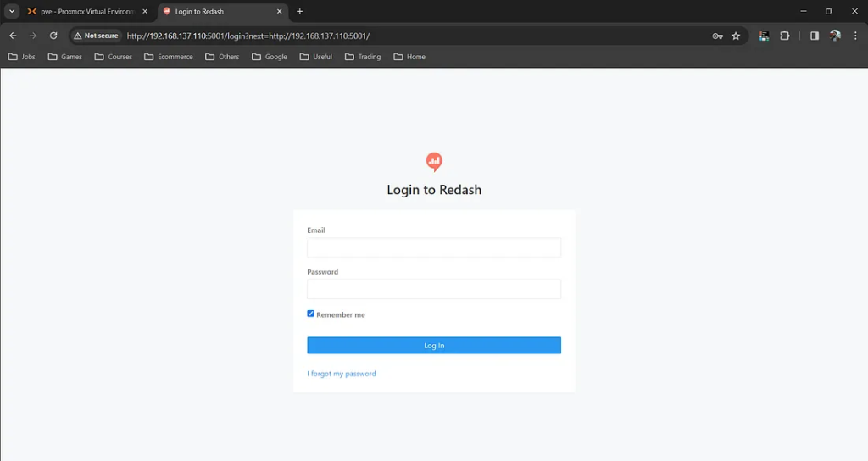Viewport: 868px width, 461px height.
Task: Bookmark this page with star icon
Action: (x=736, y=36)
